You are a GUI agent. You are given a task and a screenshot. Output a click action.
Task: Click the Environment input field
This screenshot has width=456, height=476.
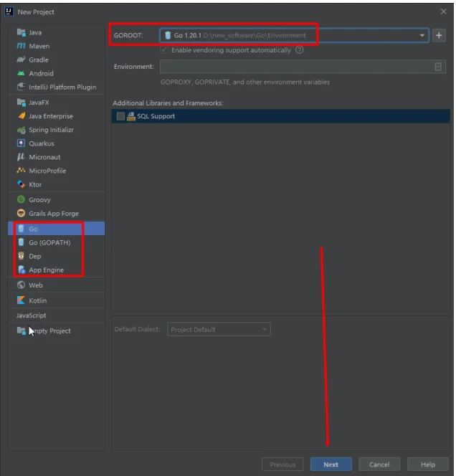[x=303, y=67]
